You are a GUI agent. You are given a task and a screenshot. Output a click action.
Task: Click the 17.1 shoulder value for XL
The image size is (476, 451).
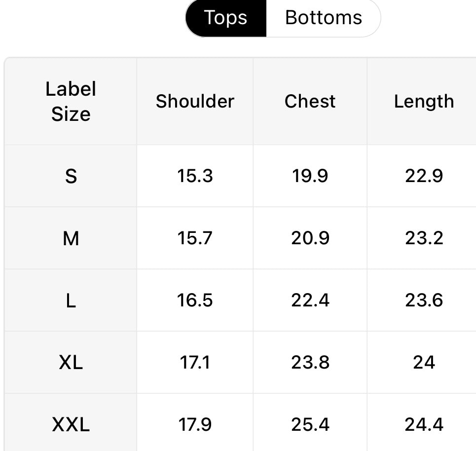(x=195, y=363)
